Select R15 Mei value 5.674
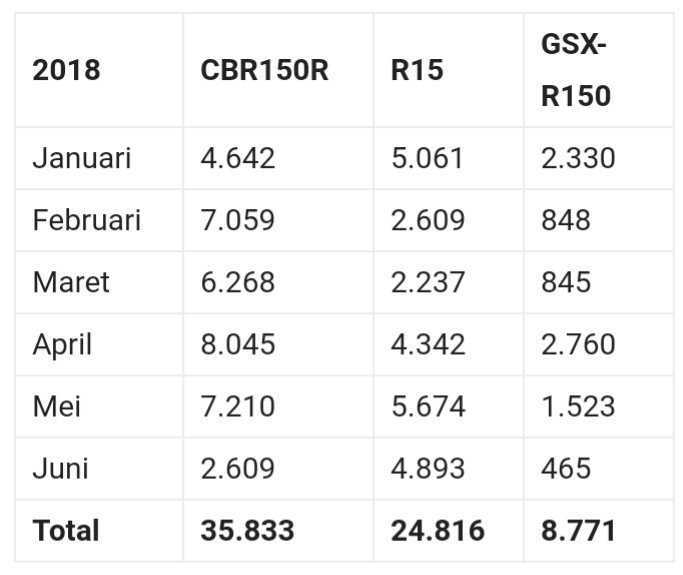The image size is (683, 575). click(428, 406)
